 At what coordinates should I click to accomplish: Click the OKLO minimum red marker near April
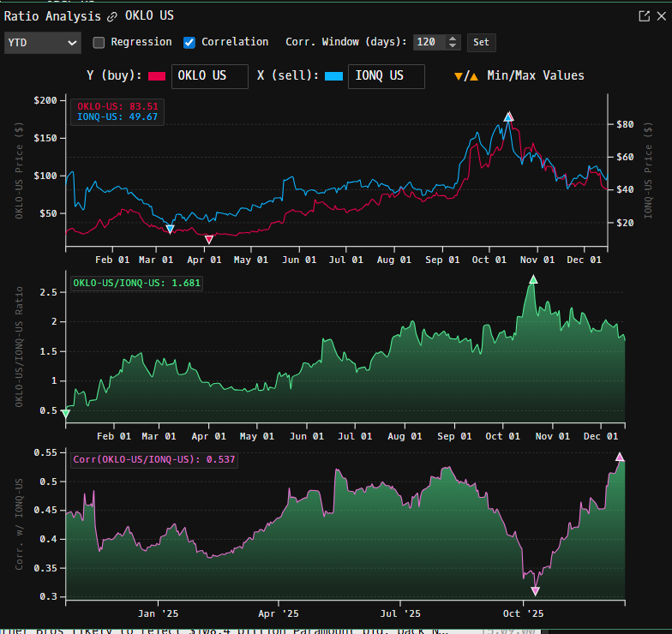209,240
